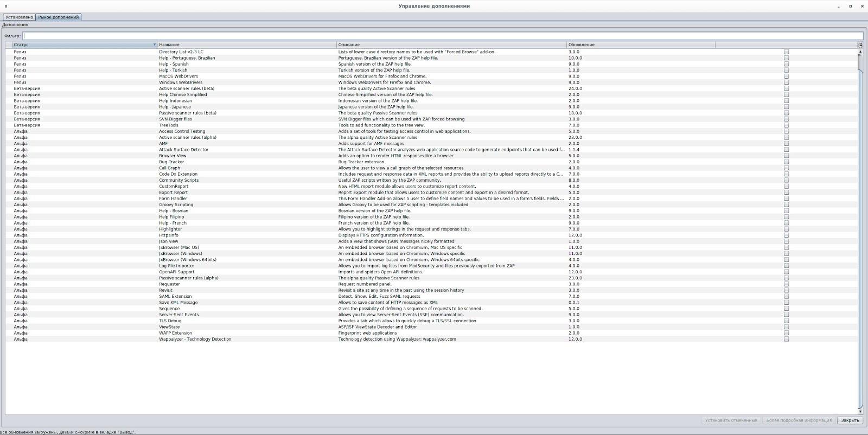The width and height of the screenshot is (868, 435).
Task: Click the status bar message about loaded updates
Action: (68, 432)
